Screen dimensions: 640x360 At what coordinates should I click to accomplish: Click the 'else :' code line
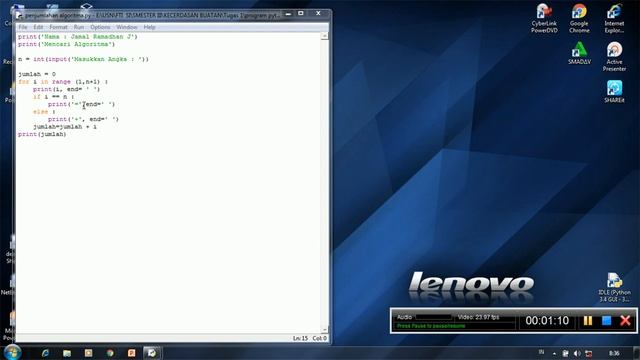click(44, 112)
